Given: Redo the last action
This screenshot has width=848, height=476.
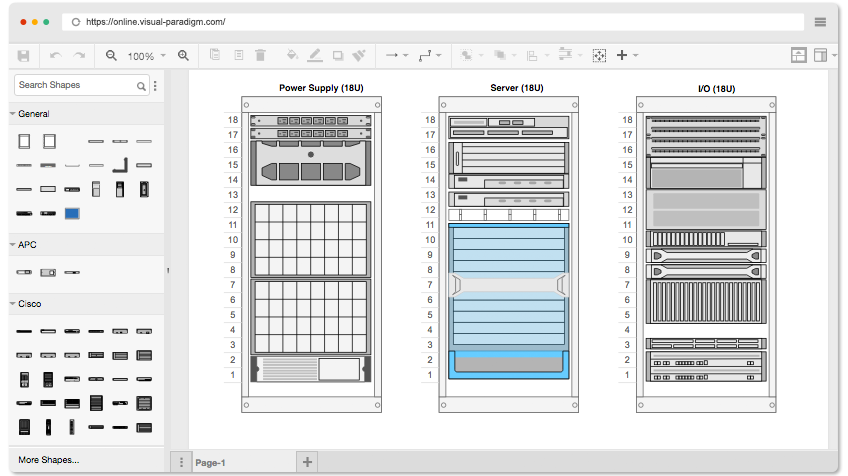Looking at the screenshot, I should point(80,56).
